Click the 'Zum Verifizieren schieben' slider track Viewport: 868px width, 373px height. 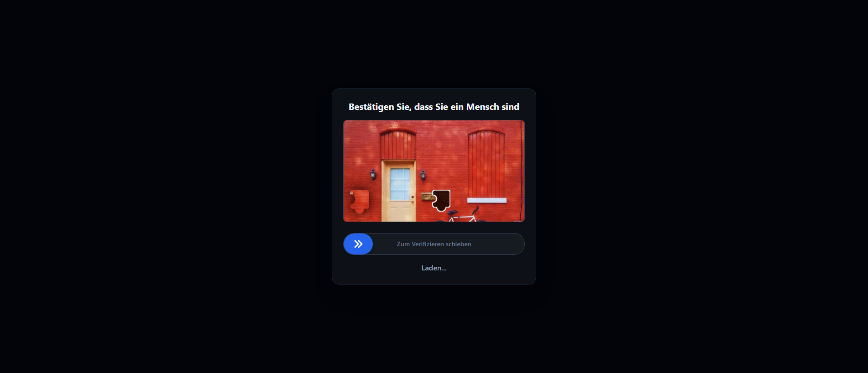pos(434,244)
